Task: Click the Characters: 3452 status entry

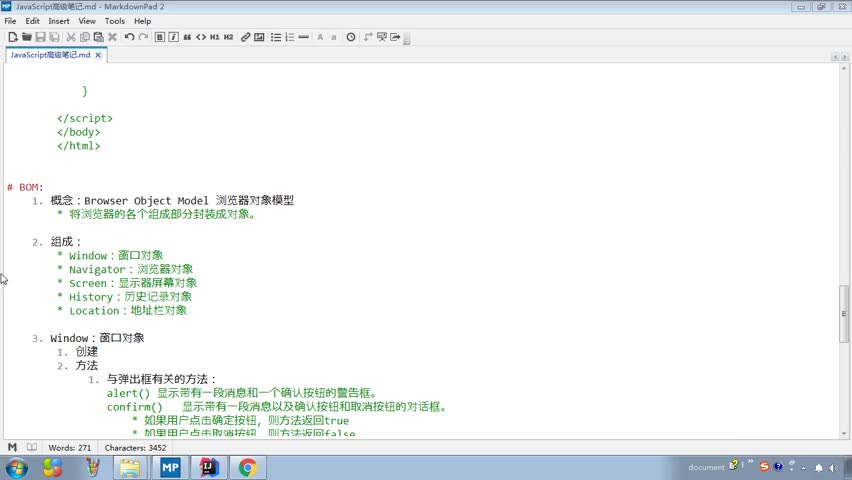Action: click(x=135, y=448)
